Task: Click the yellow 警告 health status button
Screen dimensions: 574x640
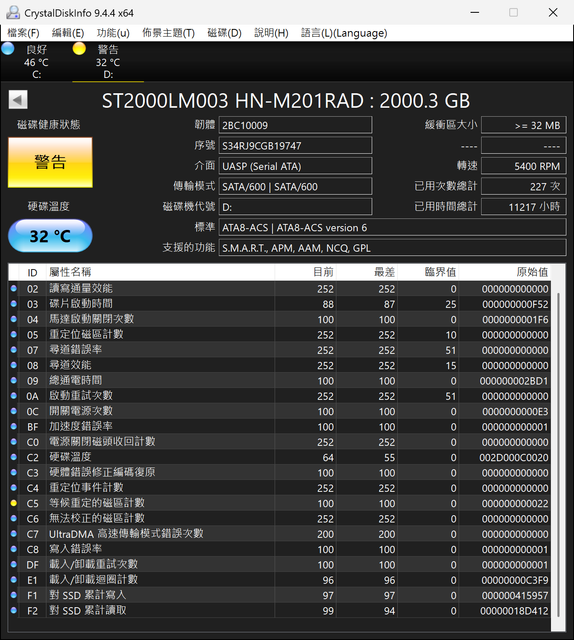Action: pyautogui.click(x=50, y=162)
